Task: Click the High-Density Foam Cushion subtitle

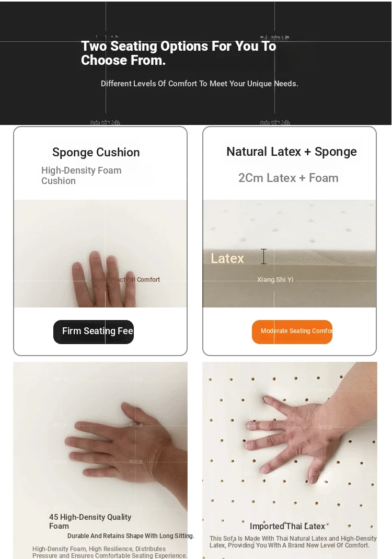Action: [x=81, y=175]
